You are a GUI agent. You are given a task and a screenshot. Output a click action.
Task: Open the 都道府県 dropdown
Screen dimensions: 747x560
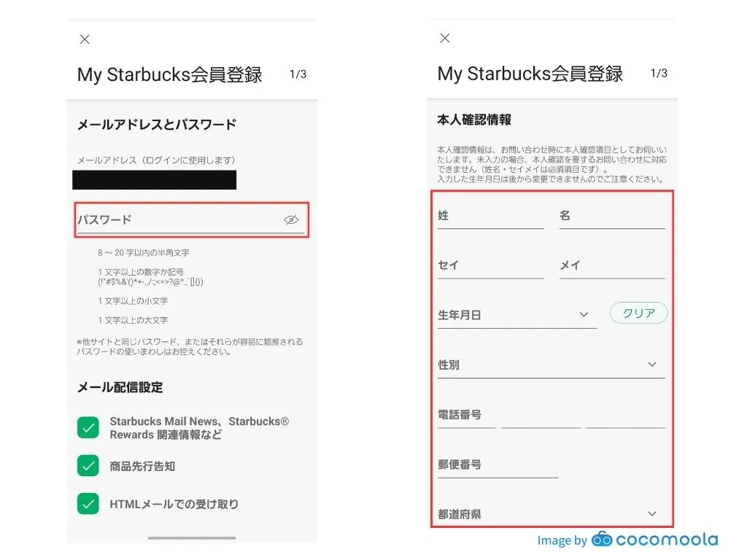551,514
